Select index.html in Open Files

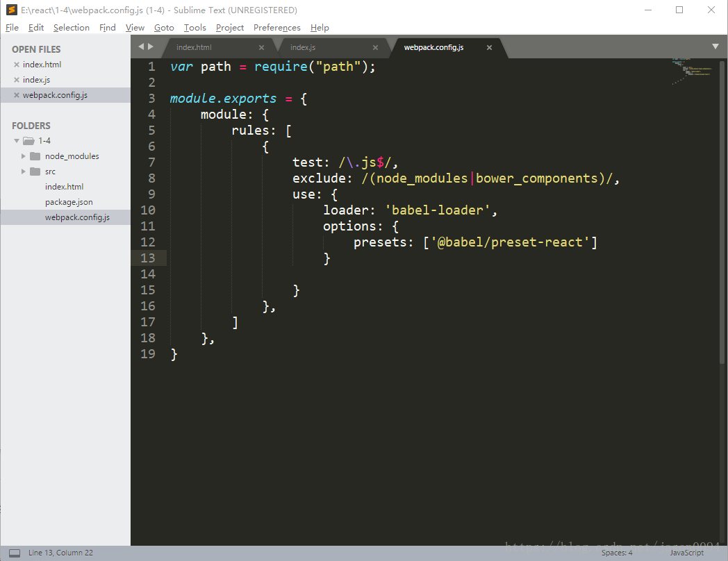[x=42, y=65]
